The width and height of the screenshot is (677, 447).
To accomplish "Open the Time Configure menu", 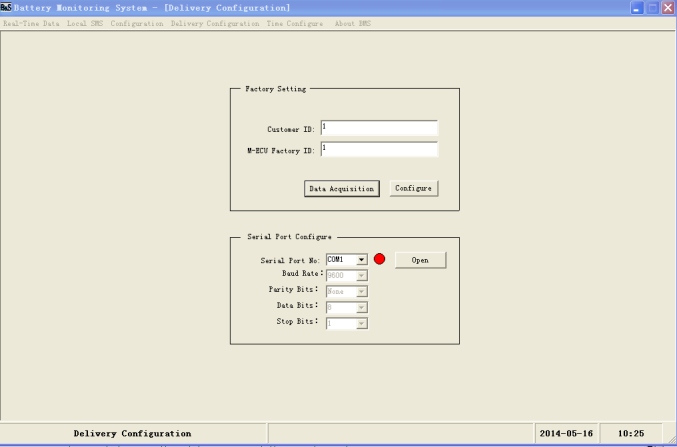I will coord(294,23).
